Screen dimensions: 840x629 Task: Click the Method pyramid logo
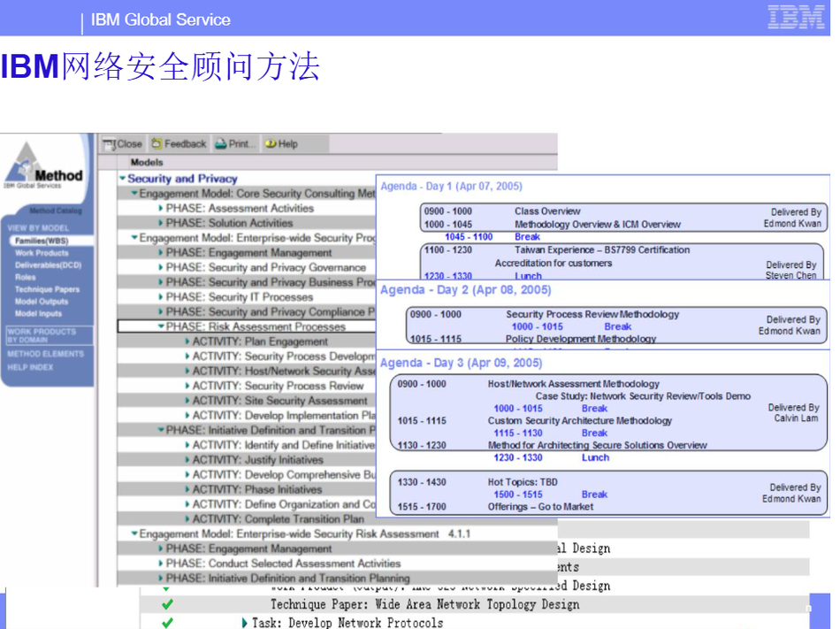coord(45,167)
